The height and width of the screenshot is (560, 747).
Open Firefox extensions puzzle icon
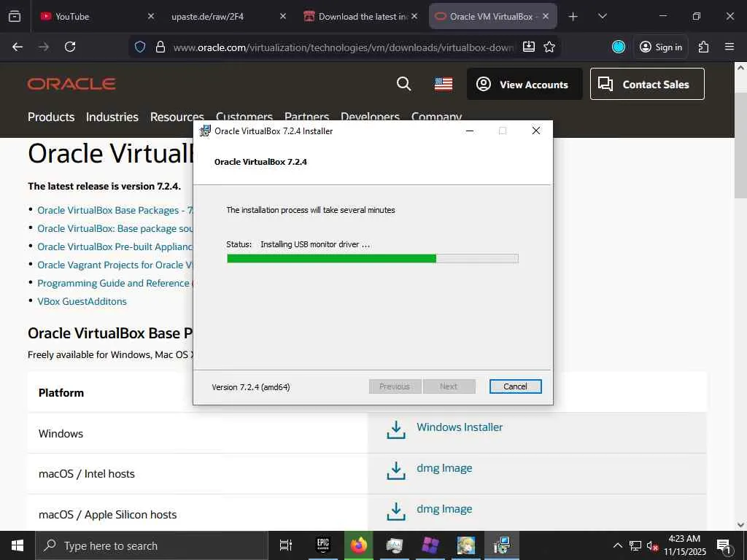703,47
